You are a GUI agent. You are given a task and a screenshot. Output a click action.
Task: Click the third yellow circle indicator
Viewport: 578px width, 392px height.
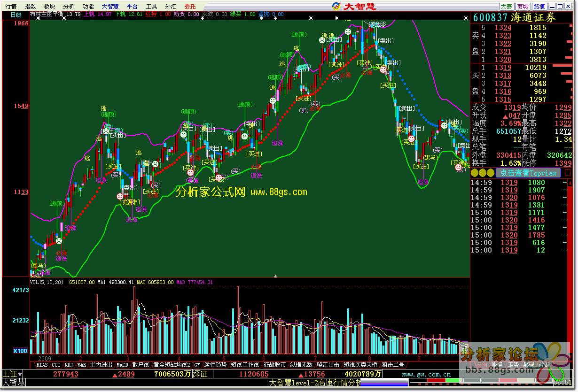pos(491,173)
